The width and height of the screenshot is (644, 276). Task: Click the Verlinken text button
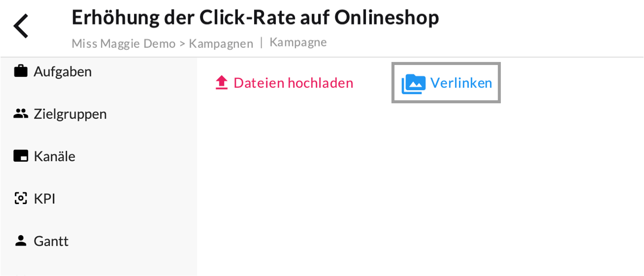(461, 83)
